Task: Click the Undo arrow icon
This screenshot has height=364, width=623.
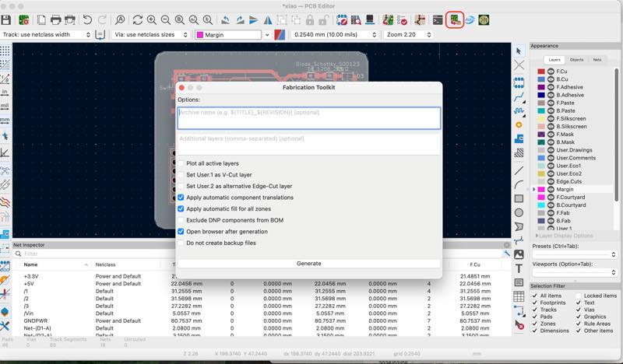Action: click(87, 20)
